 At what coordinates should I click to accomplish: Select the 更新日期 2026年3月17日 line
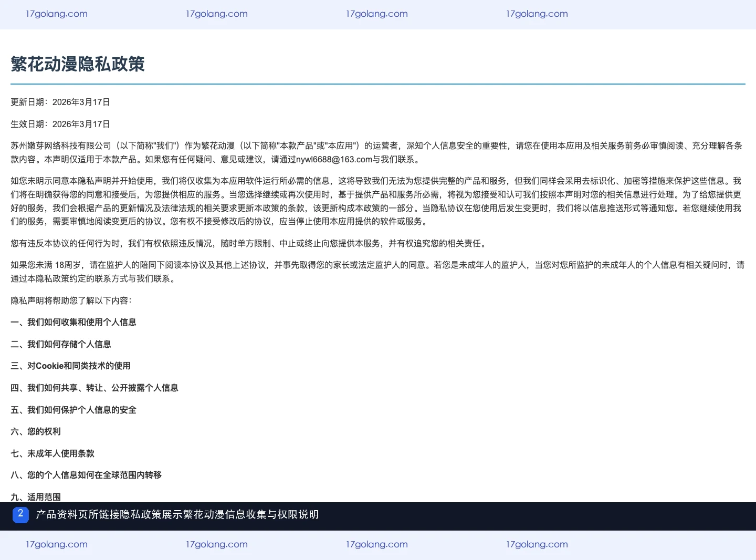60,102
